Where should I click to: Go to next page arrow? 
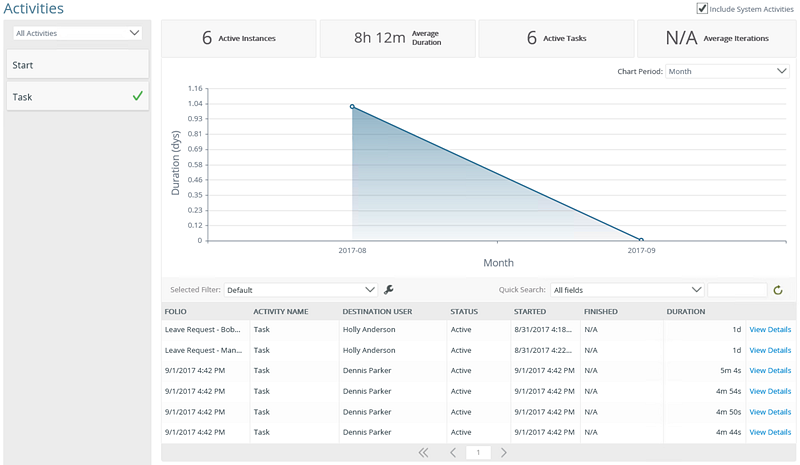tap(504, 453)
